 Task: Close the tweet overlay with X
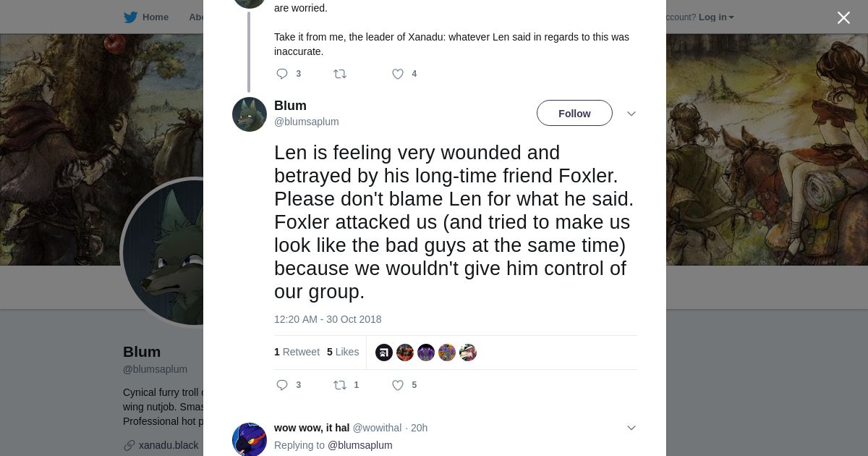pyautogui.click(x=843, y=18)
